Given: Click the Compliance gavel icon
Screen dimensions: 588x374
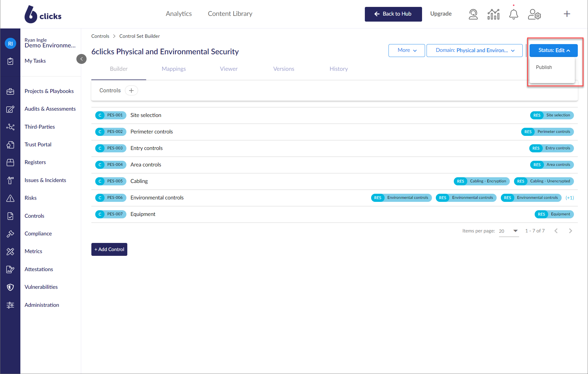Looking at the screenshot, I should point(10,234).
